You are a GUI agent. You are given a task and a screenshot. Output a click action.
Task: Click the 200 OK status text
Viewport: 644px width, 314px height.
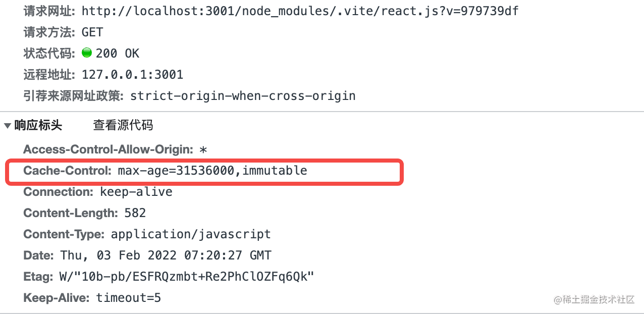(117, 54)
